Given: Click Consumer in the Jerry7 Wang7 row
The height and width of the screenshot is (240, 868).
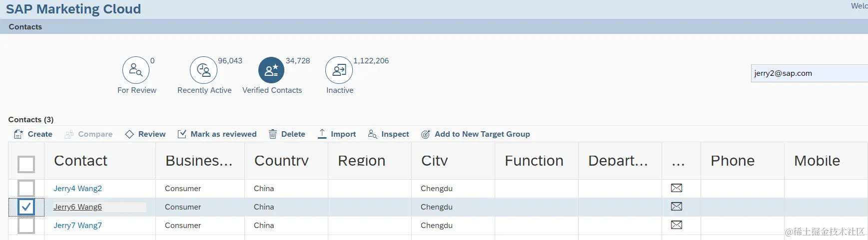Looking at the screenshot, I should 183,226.
